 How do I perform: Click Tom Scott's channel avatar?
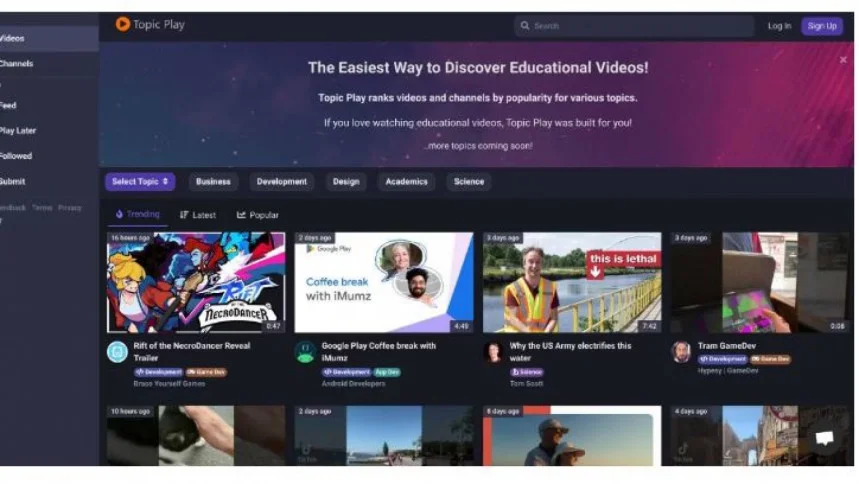pos(492,352)
